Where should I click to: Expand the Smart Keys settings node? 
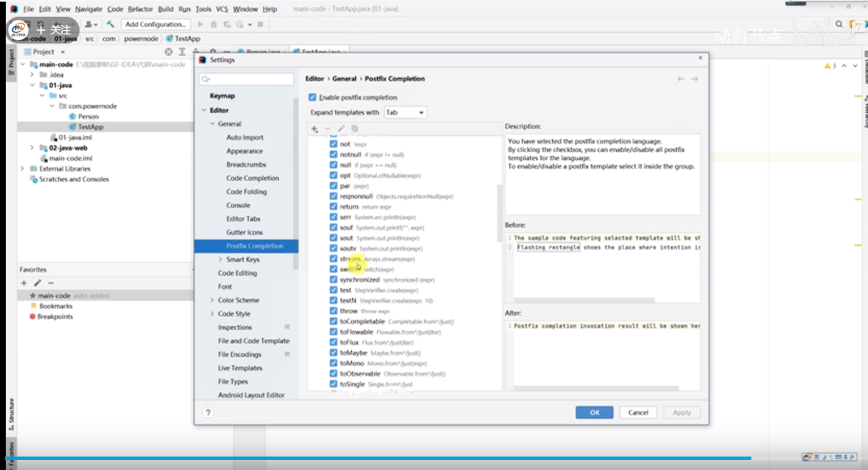point(220,260)
